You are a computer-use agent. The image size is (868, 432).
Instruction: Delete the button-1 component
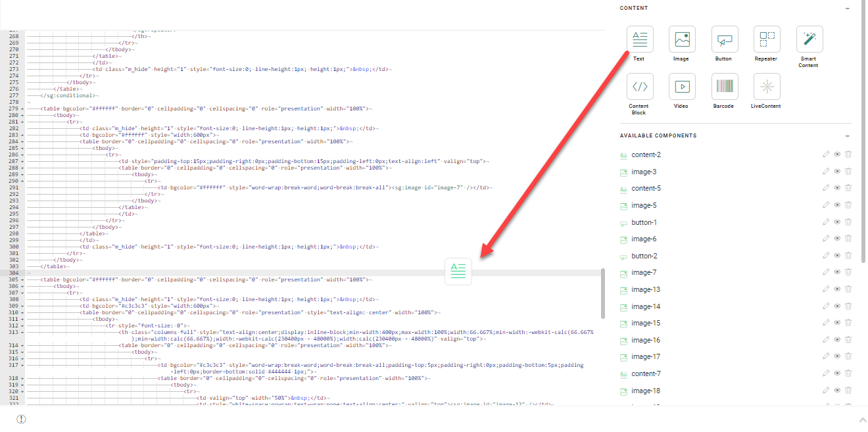848,222
